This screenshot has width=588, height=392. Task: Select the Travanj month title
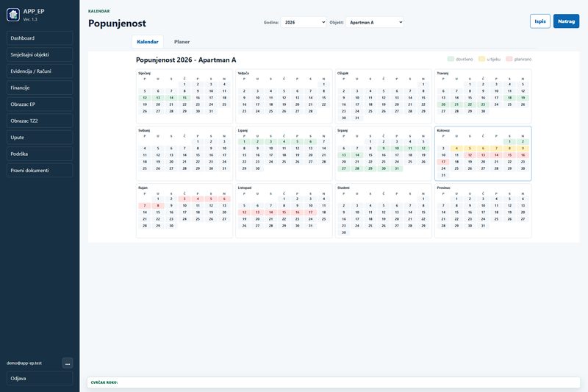click(442, 73)
